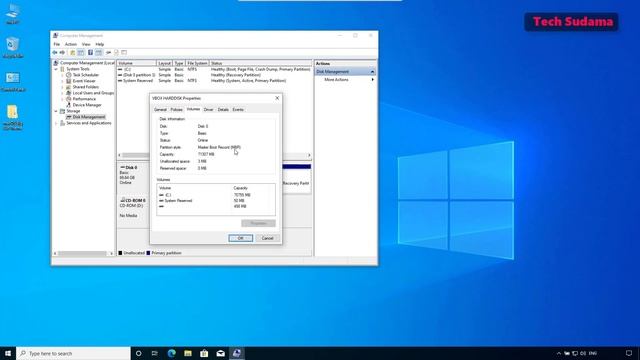Expand the Services and Applications node
Viewport: 640px width, 360px height.
point(56,123)
